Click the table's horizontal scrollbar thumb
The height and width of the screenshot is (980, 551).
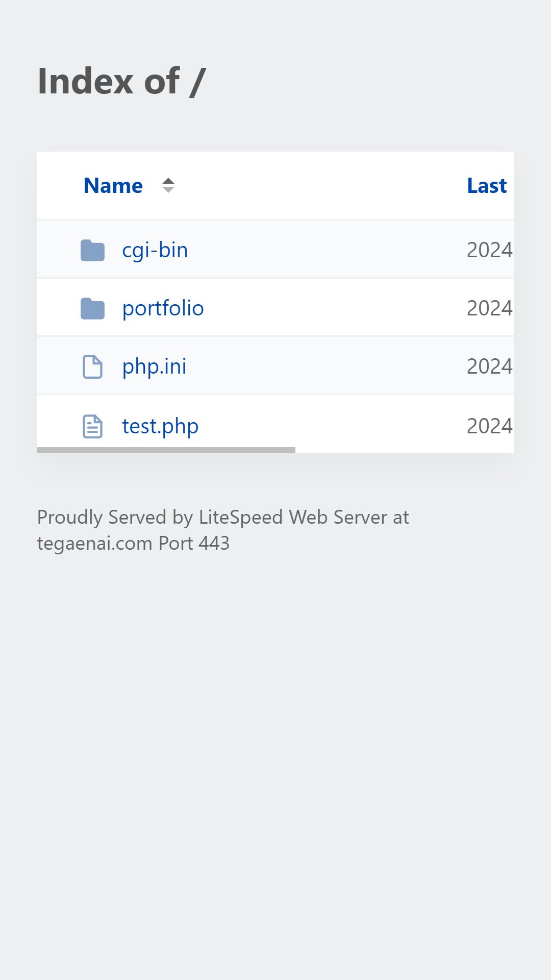[166, 450]
